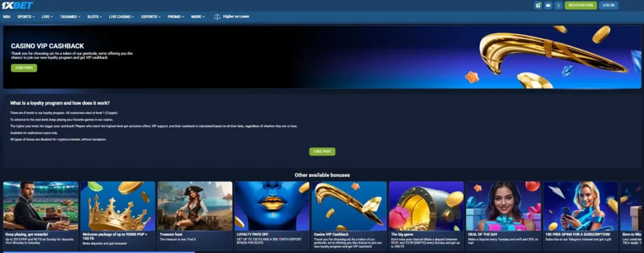The height and width of the screenshot is (253, 644).
Task: Click the CASINO VIP CASHBACK banner heading
Action: [47, 46]
